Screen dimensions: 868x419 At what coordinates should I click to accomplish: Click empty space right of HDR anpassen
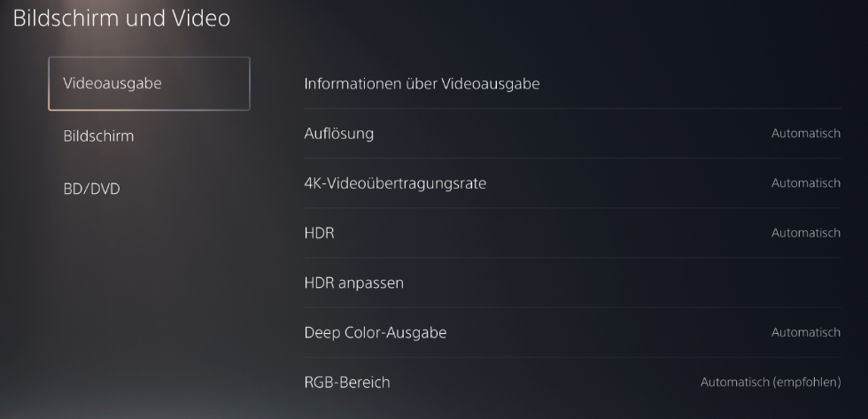pyautogui.click(x=620, y=283)
